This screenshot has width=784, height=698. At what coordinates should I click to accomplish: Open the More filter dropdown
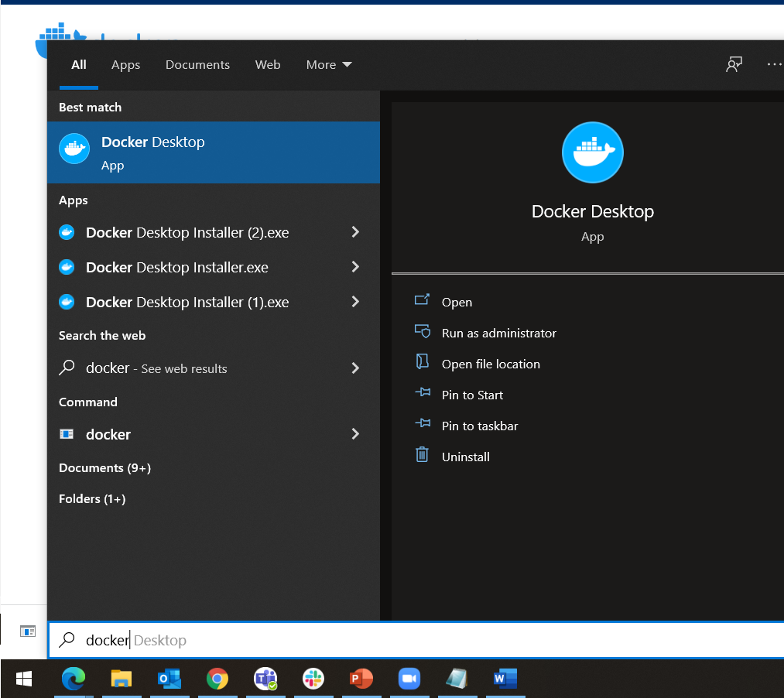coord(328,64)
